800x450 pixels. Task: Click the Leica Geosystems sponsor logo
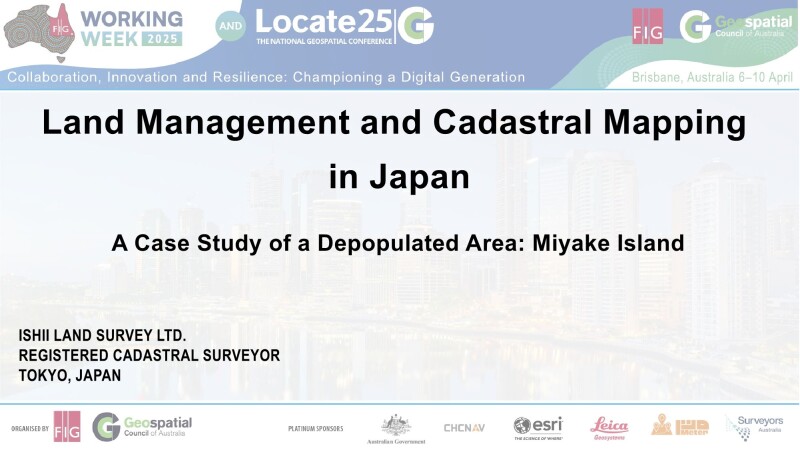click(x=609, y=427)
